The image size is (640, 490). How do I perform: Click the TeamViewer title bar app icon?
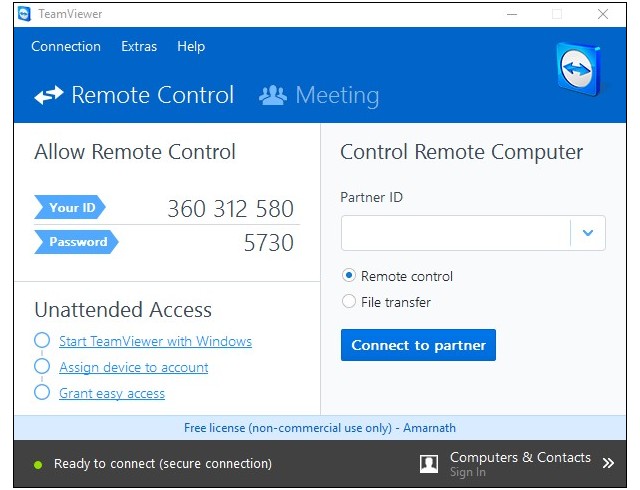point(24,14)
